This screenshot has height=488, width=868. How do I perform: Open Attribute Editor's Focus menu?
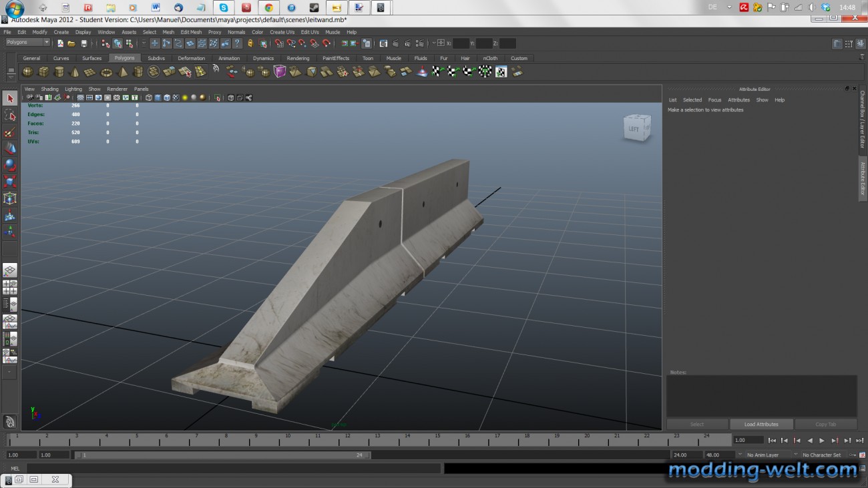click(714, 100)
